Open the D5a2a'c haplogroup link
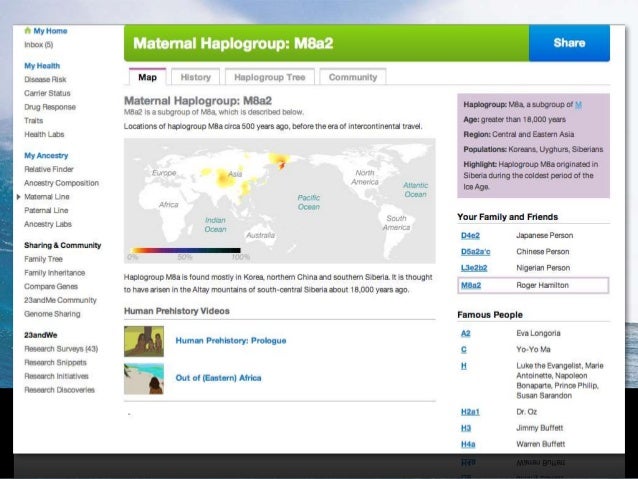 coord(476,252)
